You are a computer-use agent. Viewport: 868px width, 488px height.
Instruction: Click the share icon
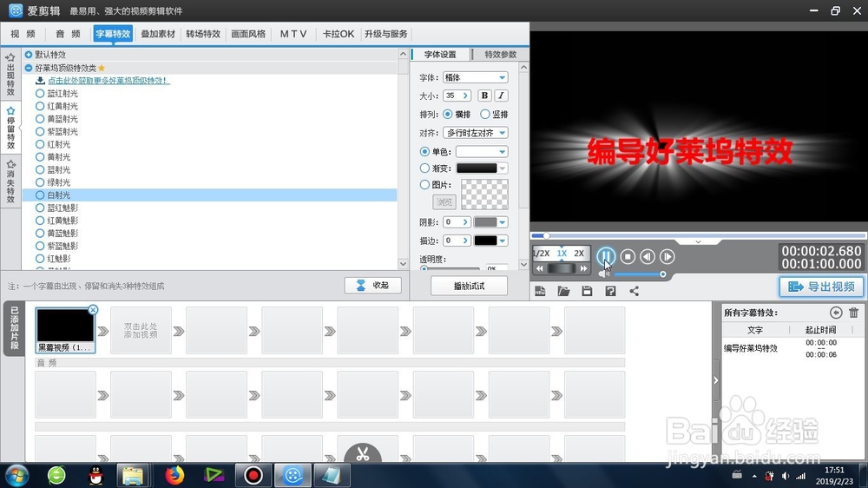coord(634,291)
